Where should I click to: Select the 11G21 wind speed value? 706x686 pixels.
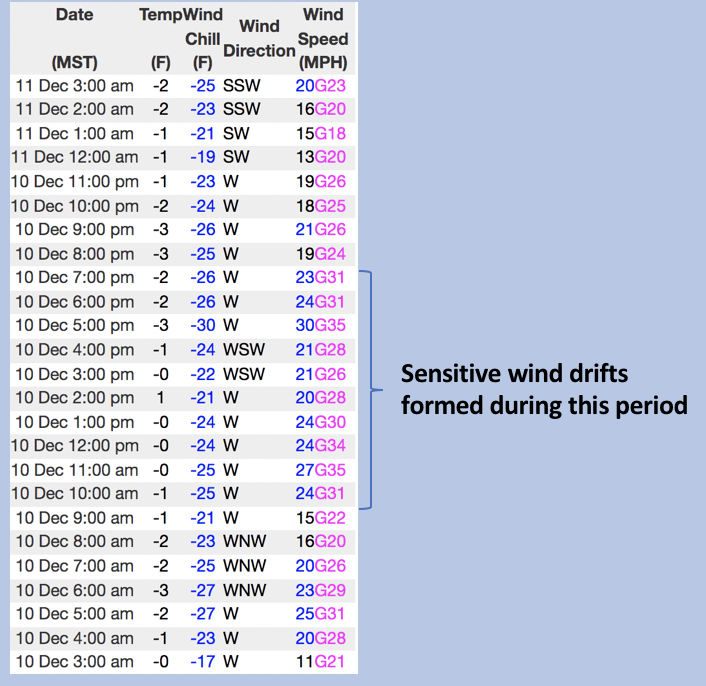click(322, 661)
